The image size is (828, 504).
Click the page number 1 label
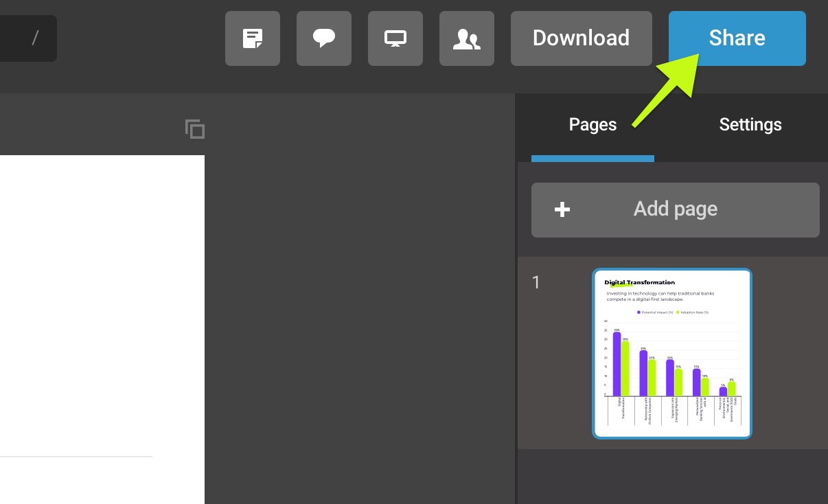click(x=536, y=282)
